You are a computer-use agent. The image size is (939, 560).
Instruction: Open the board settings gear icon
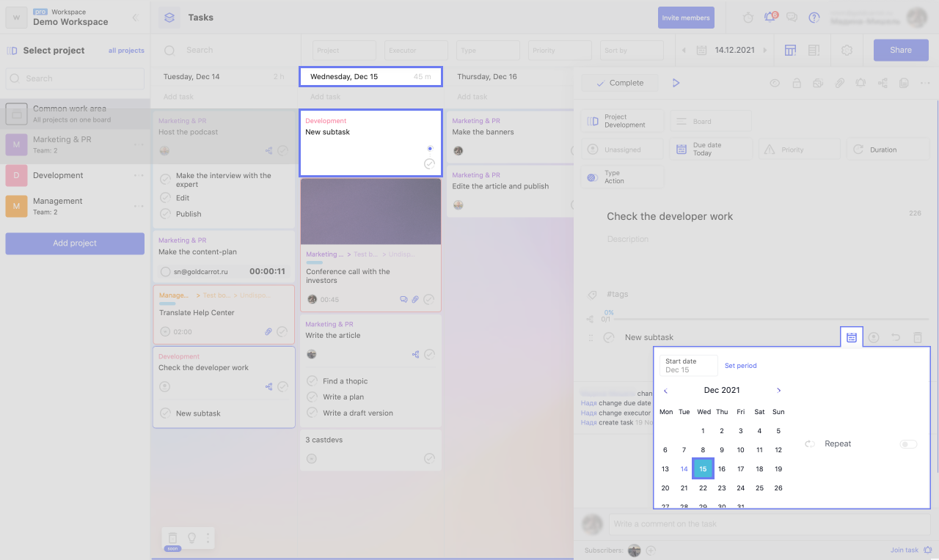tap(847, 51)
